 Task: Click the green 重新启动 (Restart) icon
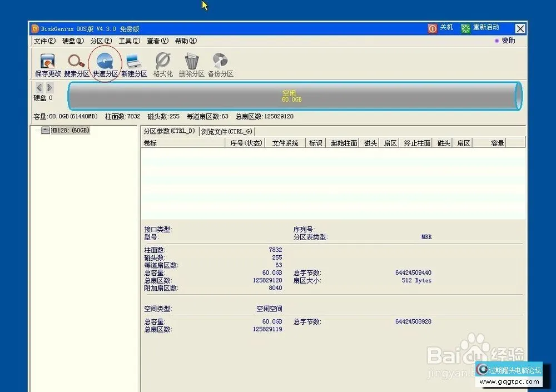[x=465, y=27]
